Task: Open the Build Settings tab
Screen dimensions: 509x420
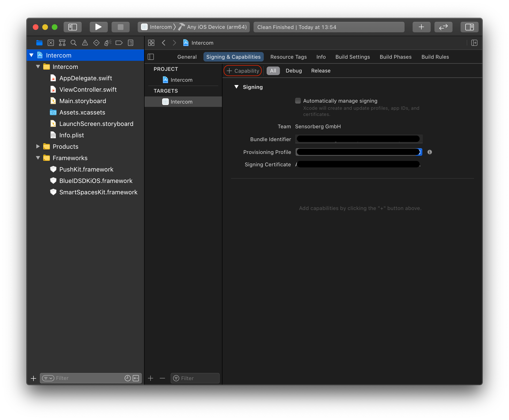Action: pyautogui.click(x=353, y=57)
